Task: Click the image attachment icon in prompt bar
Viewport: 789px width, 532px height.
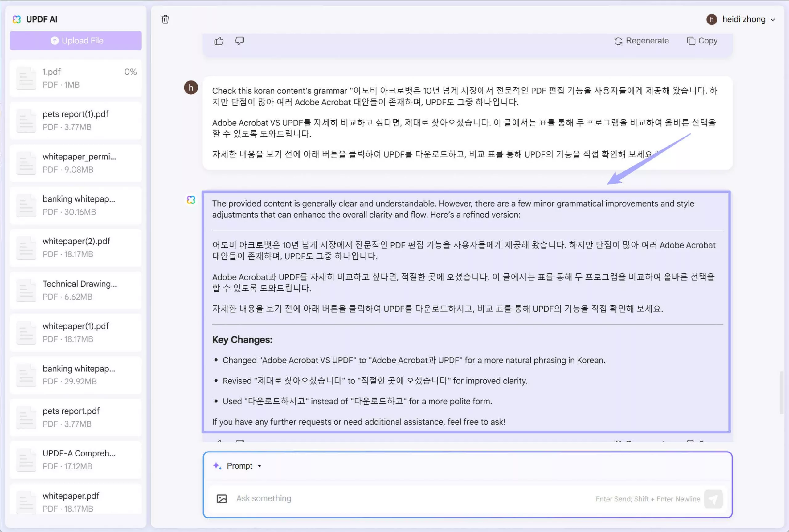Action: click(x=222, y=498)
